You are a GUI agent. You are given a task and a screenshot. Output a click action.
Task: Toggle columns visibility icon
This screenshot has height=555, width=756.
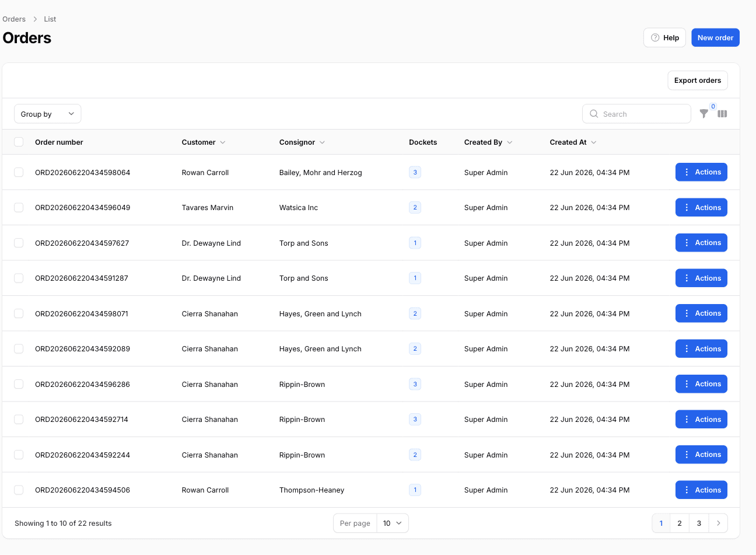tap(722, 114)
